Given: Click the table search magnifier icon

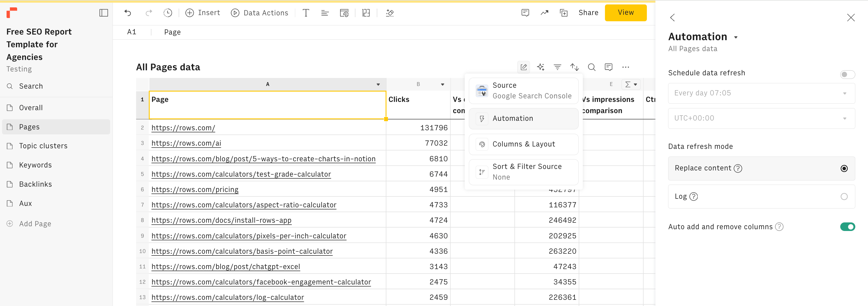Looking at the screenshot, I should click(591, 67).
